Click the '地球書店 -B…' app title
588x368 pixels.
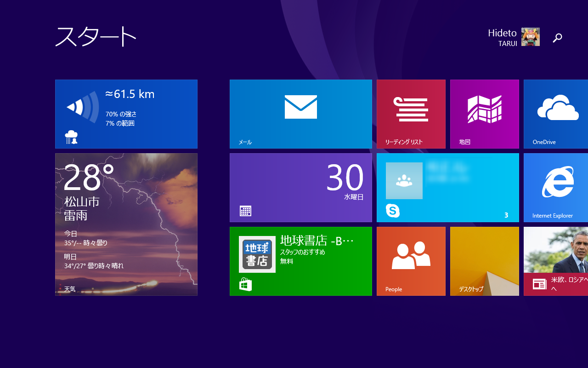coord(317,241)
